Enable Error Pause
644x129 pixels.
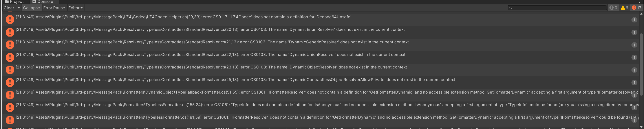click(x=54, y=8)
